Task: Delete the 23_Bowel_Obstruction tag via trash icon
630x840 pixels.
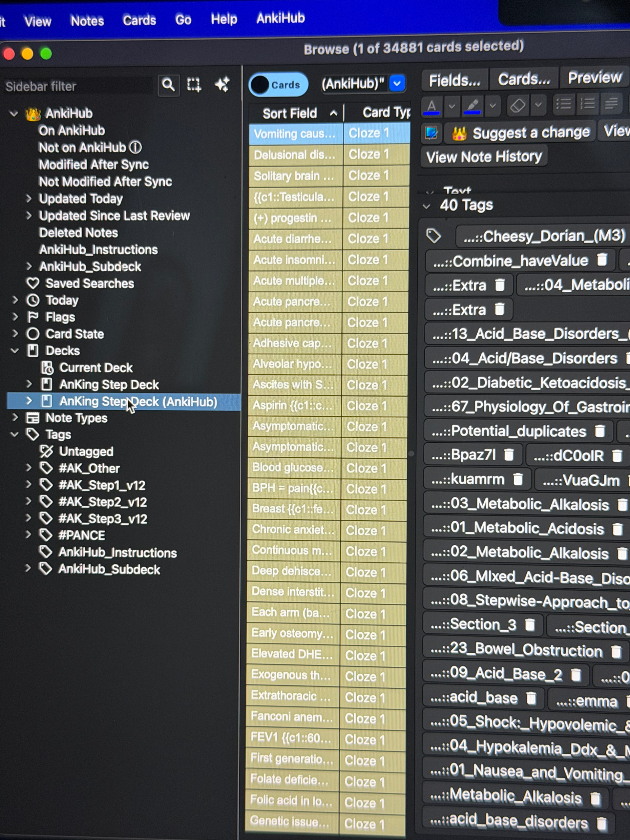Action: coord(616,652)
